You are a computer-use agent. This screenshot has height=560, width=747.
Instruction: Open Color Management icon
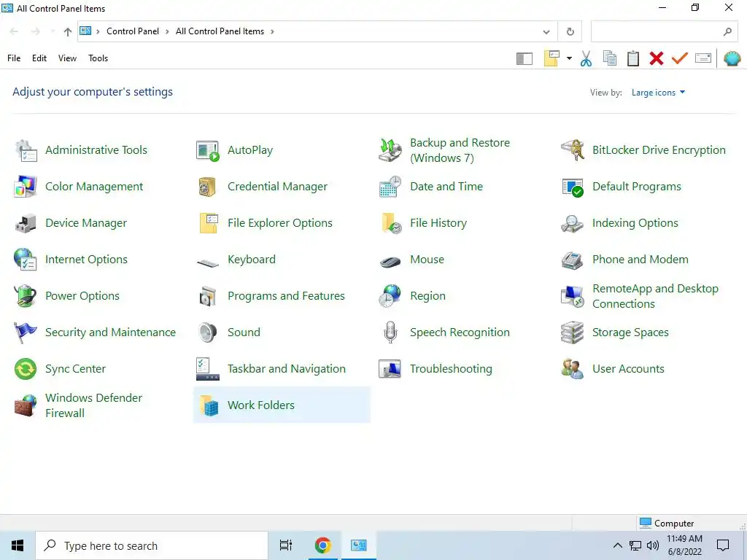point(26,187)
